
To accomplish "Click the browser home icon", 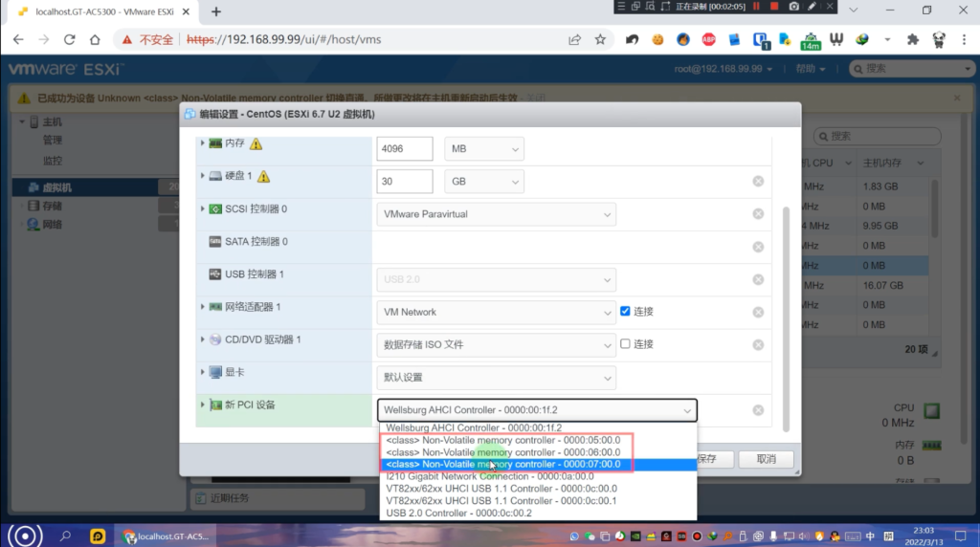I will [95, 40].
